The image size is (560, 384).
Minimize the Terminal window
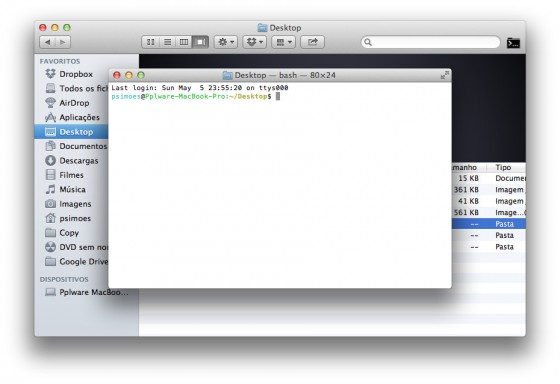coord(129,75)
